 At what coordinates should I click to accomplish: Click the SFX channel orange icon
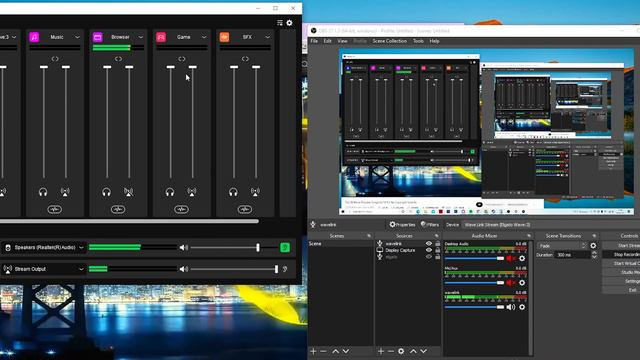tap(224, 37)
